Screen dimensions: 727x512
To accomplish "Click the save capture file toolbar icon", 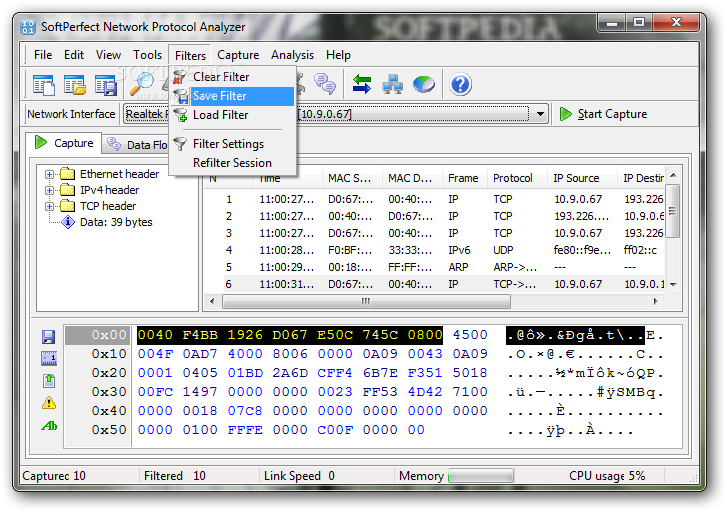I will [106, 85].
